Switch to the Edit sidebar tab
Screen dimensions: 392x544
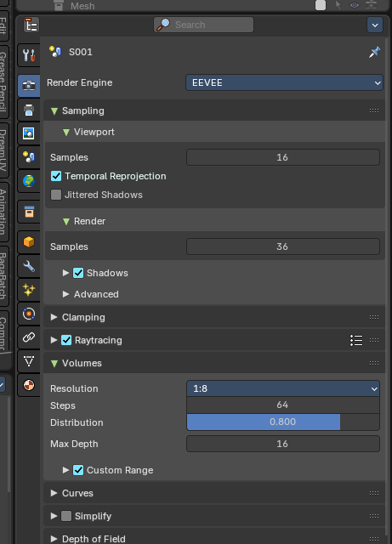3,25
